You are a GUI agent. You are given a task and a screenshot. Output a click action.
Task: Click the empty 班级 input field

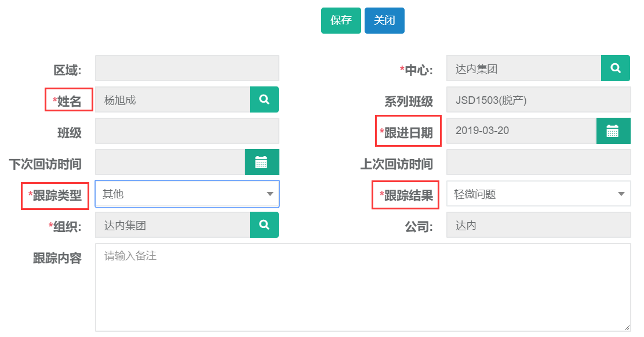[x=187, y=131]
